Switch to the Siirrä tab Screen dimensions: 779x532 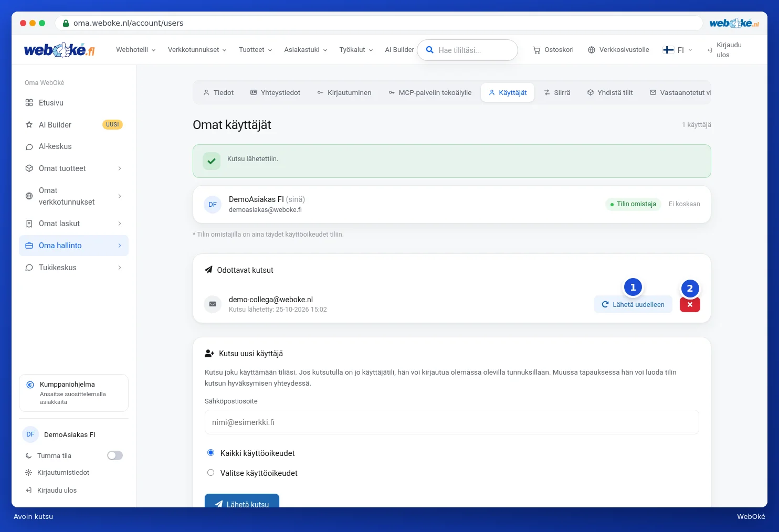coord(557,92)
